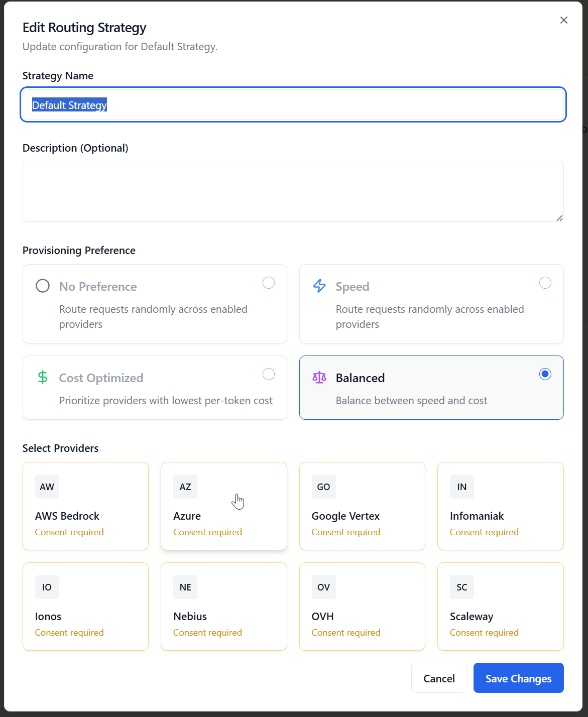Click the lightning bolt Speed icon

tap(319, 286)
